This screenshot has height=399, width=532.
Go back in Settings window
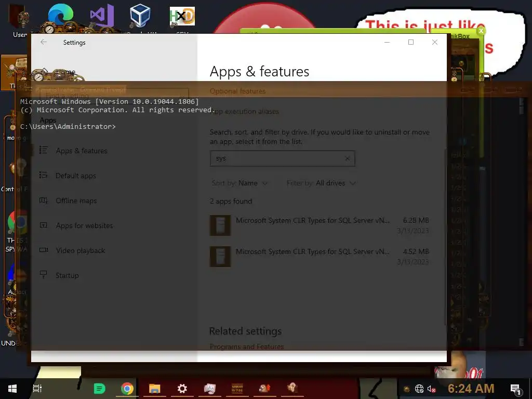coord(44,42)
